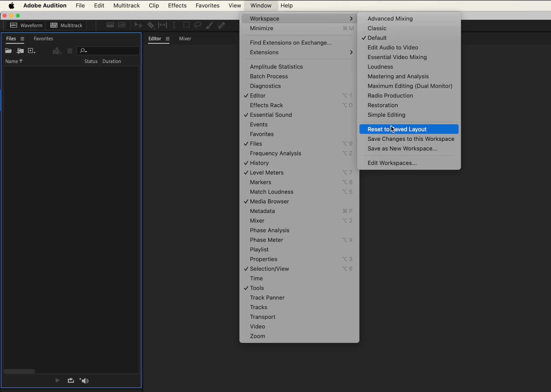The height and width of the screenshot is (392, 551).
Task: Select the Razor tool in toolbar
Action: [151, 25]
